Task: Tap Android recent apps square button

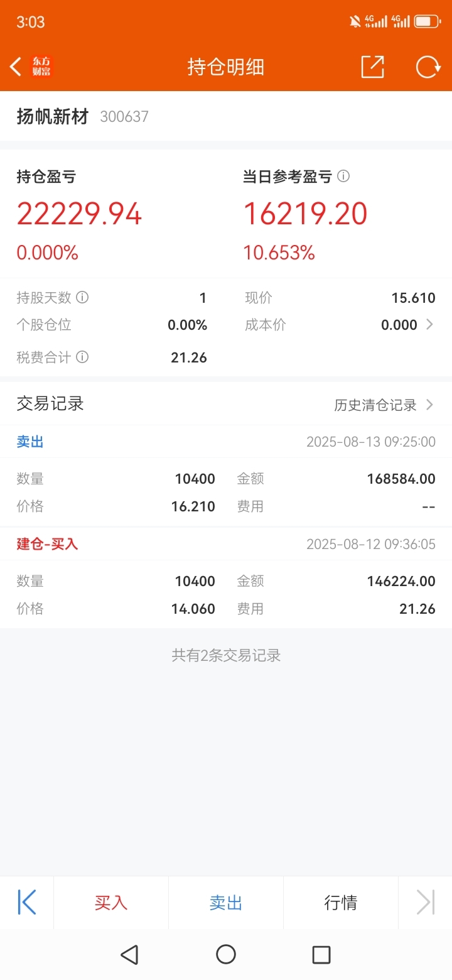Action: pyautogui.click(x=321, y=955)
